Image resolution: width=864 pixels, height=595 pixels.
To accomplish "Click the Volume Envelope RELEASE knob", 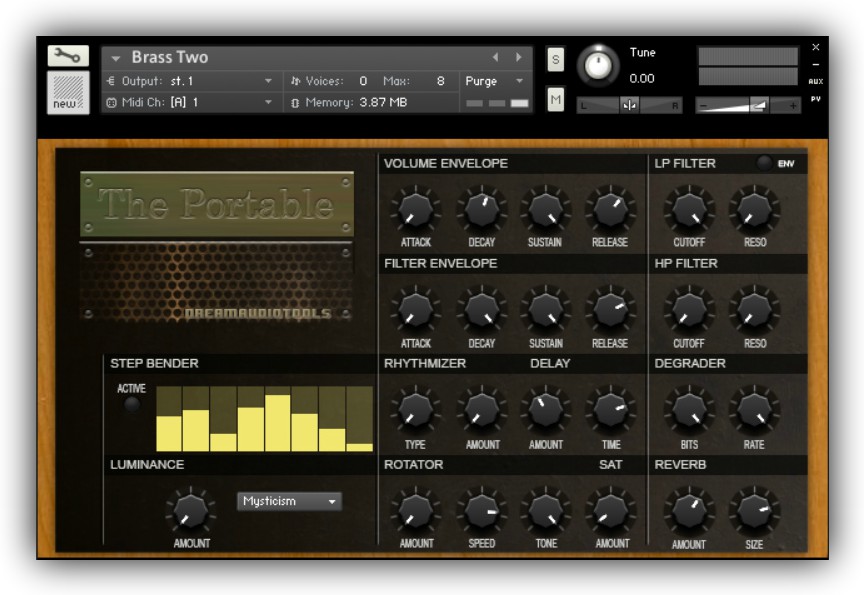I will pos(610,210).
